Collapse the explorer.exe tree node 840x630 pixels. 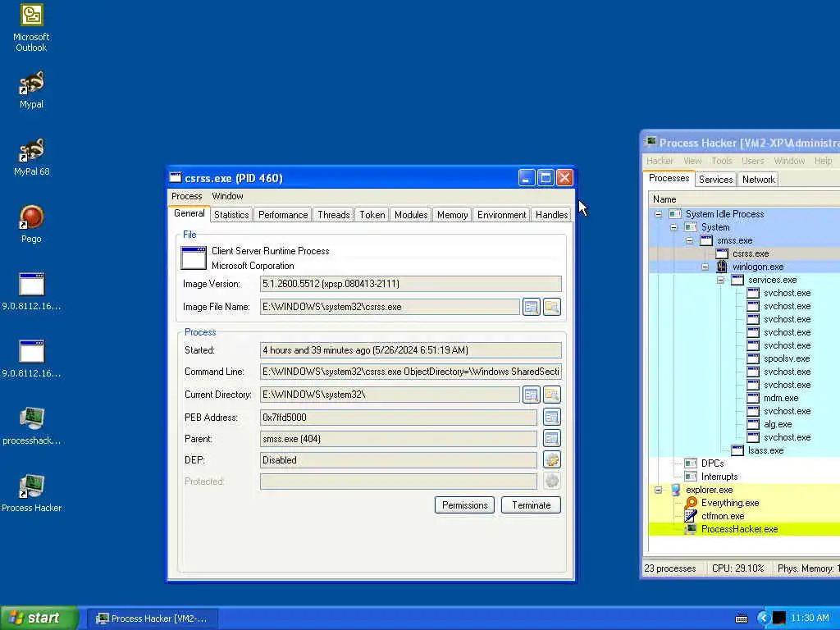(x=659, y=490)
